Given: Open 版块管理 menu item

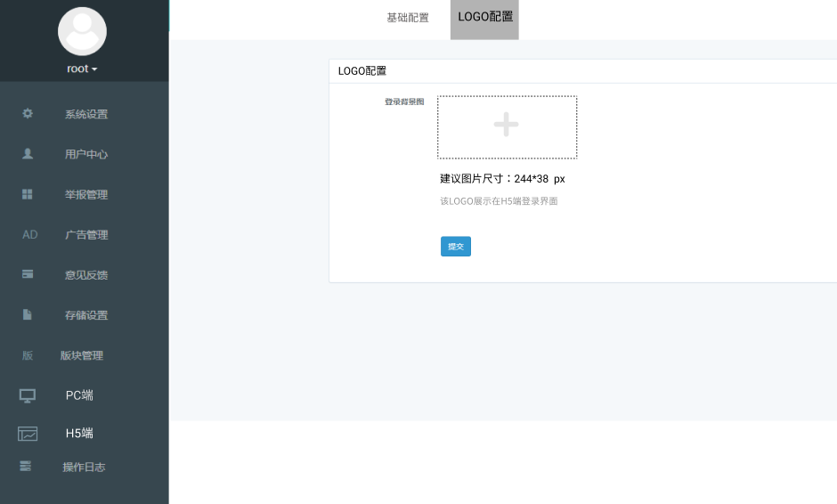Looking at the screenshot, I should [x=82, y=355].
